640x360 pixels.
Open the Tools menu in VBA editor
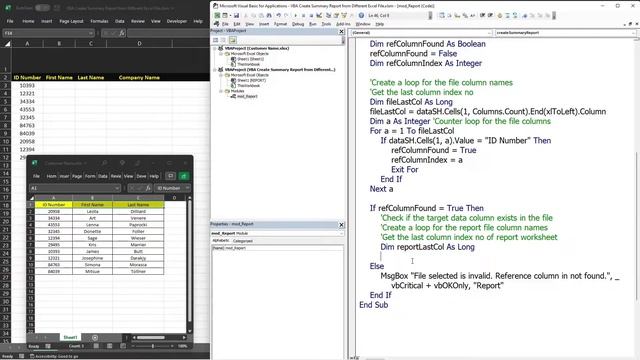tap(326, 24)
